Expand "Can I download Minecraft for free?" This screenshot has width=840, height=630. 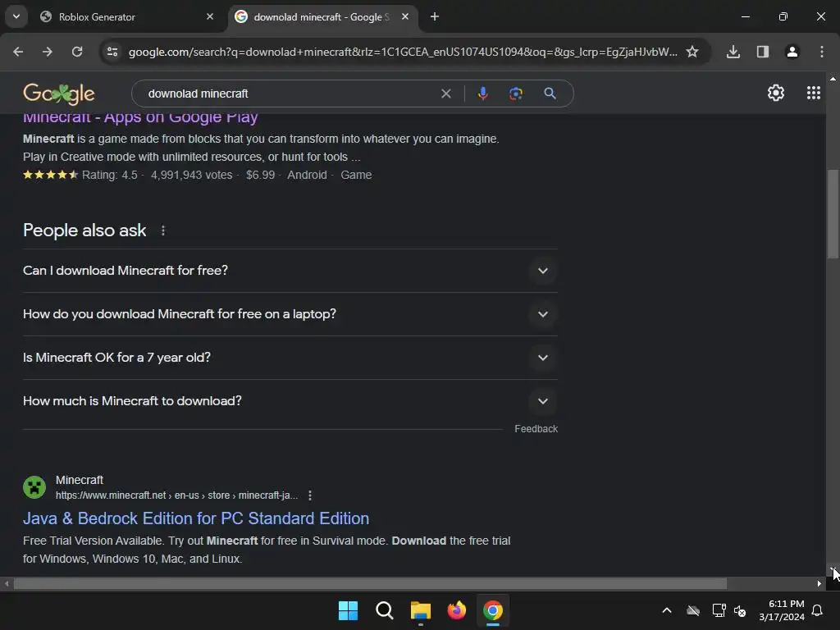(x=290, y=271)
